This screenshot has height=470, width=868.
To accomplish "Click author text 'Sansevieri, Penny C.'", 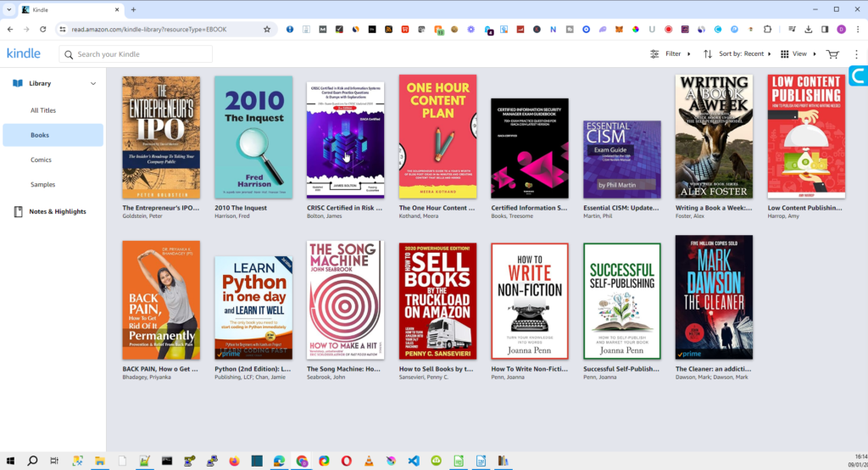I will point(424,378).
